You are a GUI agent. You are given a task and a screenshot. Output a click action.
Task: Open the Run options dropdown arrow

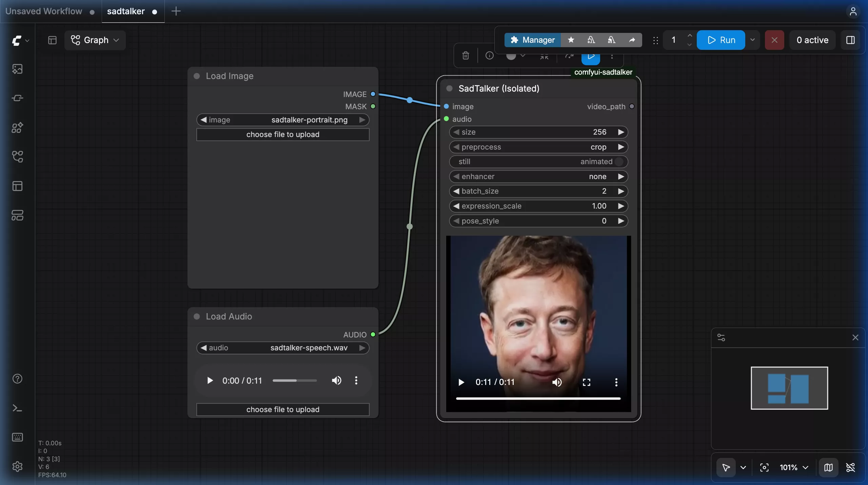pos(752,40)
